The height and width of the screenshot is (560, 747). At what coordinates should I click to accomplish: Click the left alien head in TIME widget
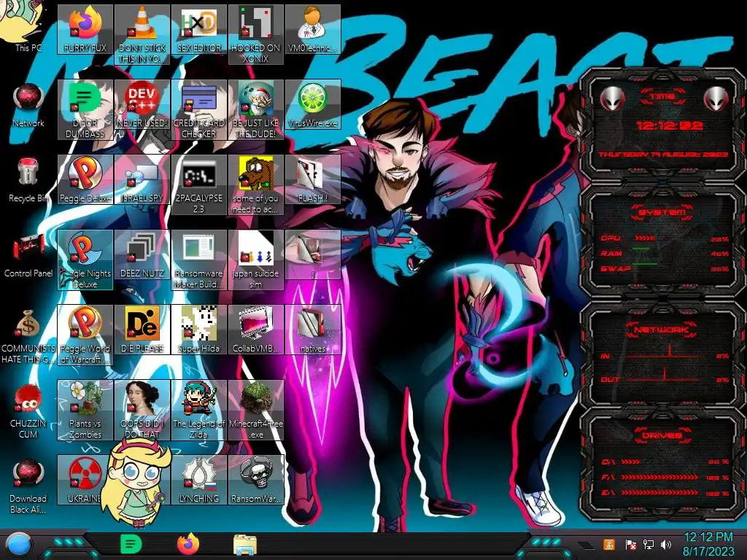(612, 98)
